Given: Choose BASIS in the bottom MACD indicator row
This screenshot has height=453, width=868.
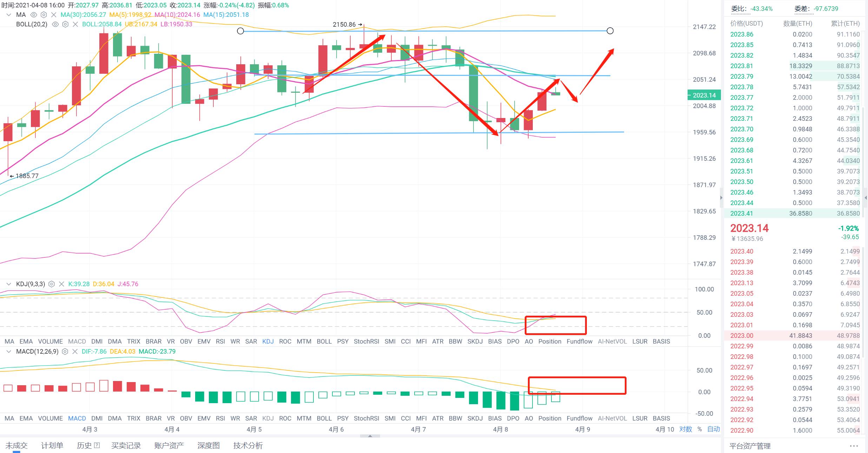Looking at the screenshot, I should point(661,418).
